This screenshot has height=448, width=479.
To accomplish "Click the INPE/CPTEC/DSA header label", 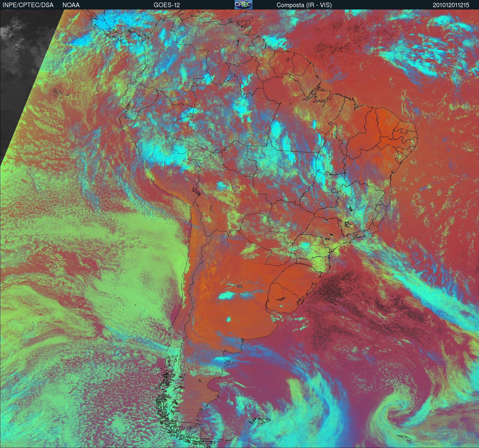I will [28, 5].
